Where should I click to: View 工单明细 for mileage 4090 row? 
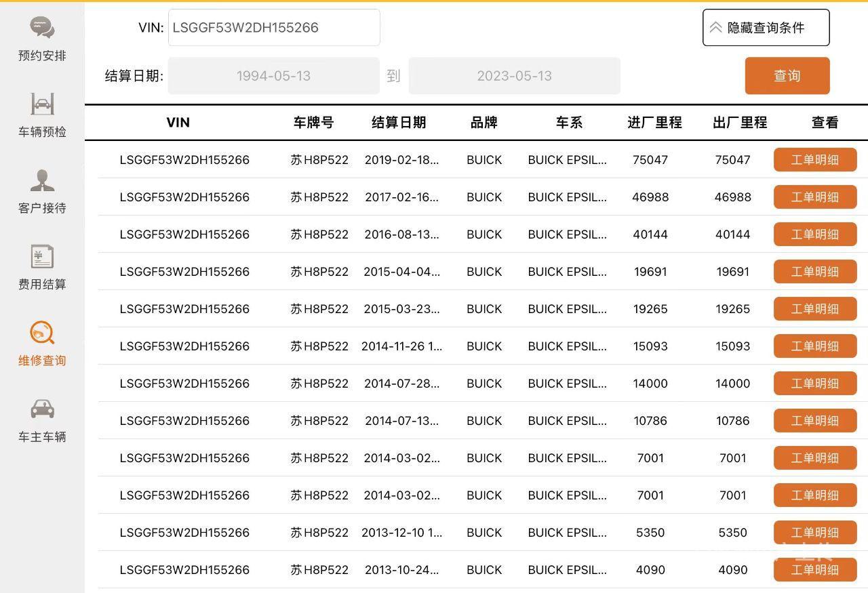[815, 570]
